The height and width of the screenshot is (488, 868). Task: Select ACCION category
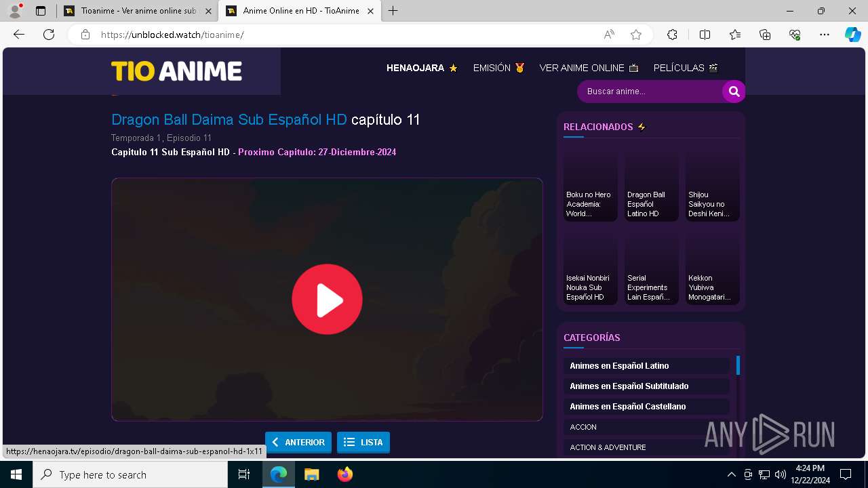tap(646, 427)
